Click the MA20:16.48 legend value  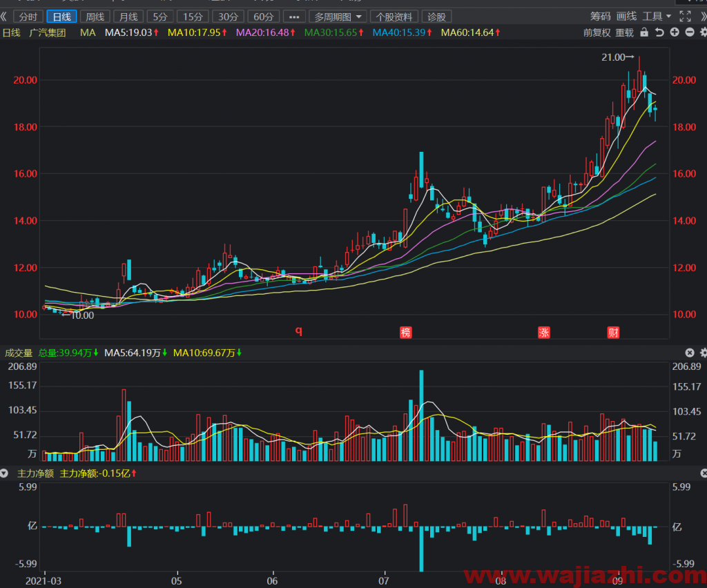click(x=266, y=32)
